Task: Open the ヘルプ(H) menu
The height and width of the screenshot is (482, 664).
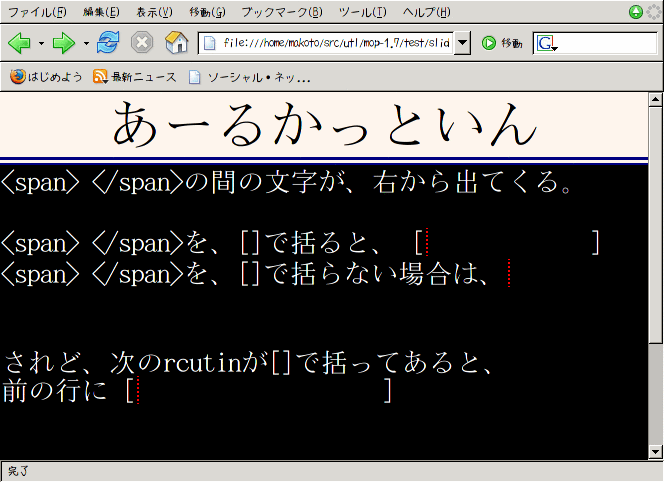Action: 426,12
